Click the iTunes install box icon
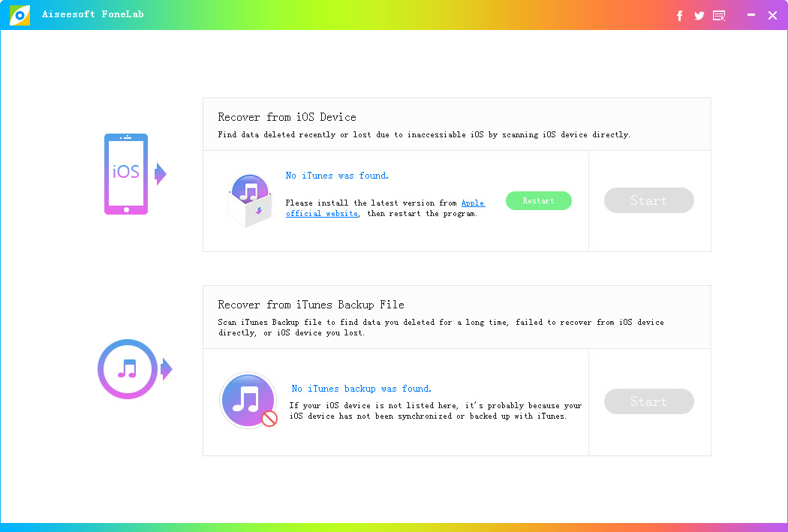 [x=249, y=200]
